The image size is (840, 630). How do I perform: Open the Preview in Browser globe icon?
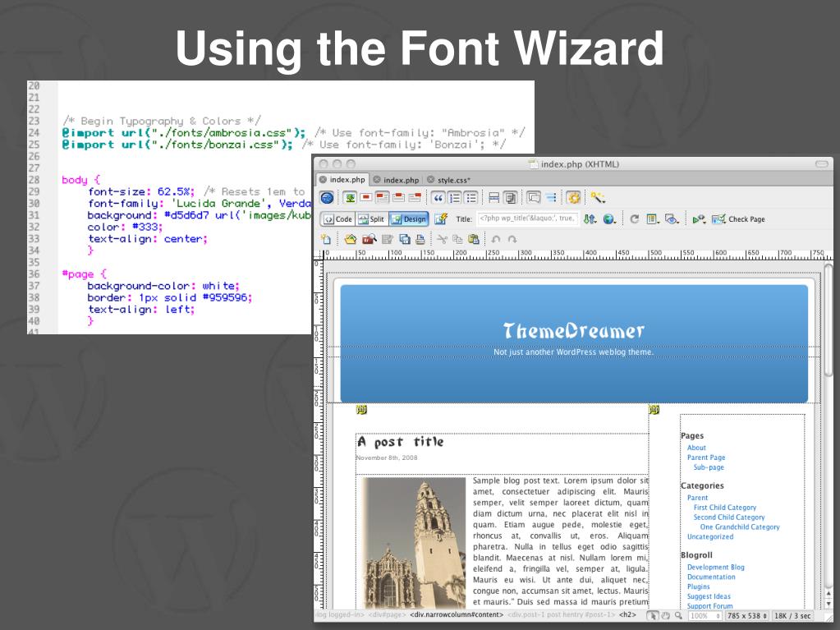(608, 219)
